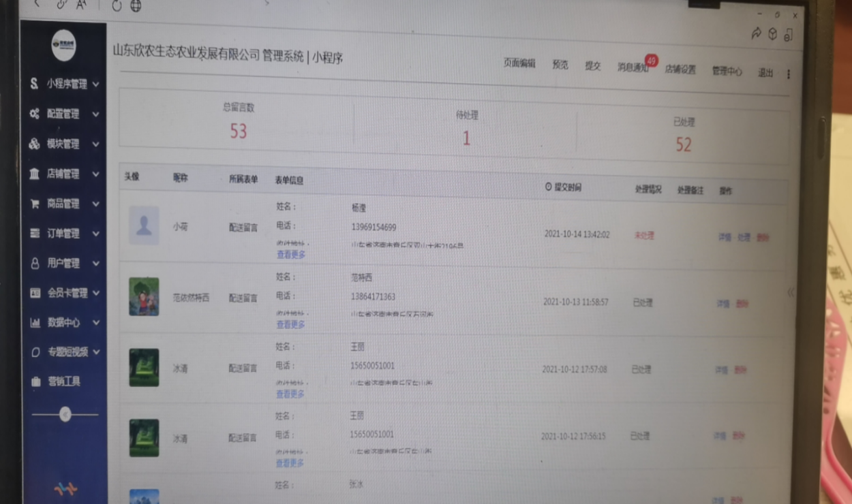Click the 数据中心 bar chart icon

pos(35,323)
